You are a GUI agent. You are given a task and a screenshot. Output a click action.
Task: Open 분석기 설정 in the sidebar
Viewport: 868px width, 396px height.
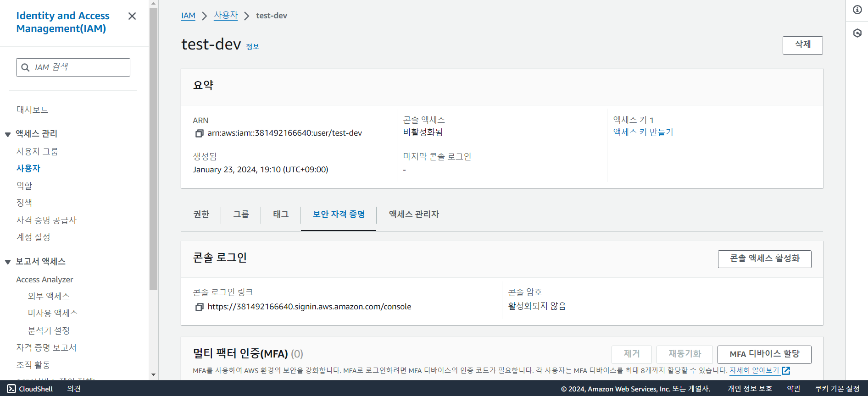pyautogui.click(x=49, y=331)
